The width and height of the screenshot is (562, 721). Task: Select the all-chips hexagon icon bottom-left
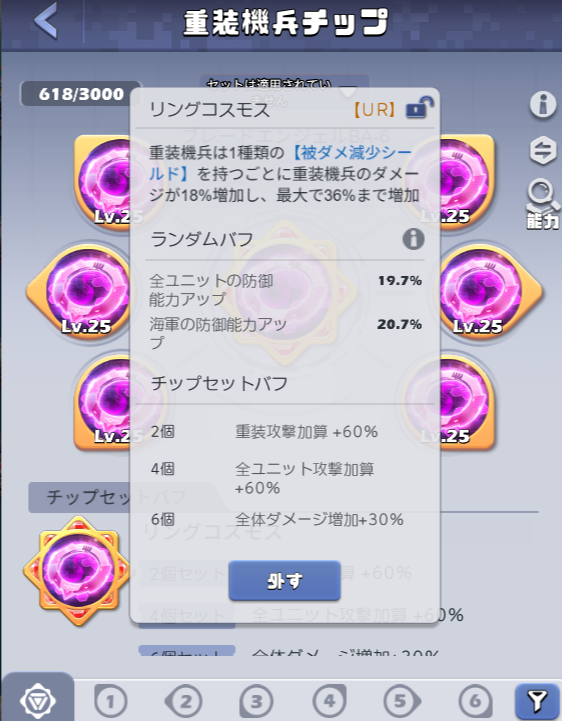[x=38, y=701]
